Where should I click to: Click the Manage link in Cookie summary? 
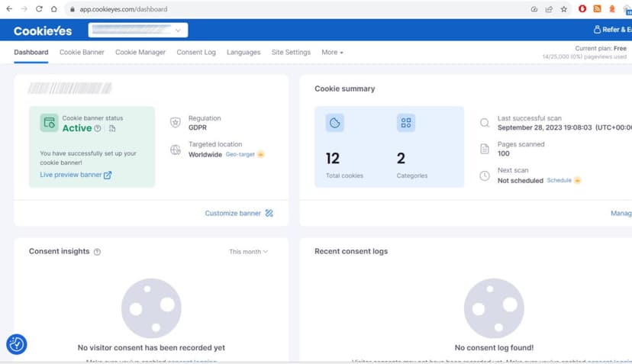pos(621,213)
